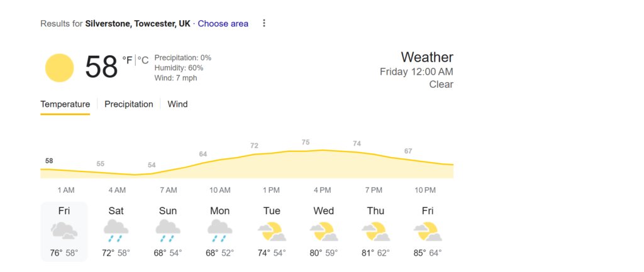The height and width of the screenshot is (272, 644).
Task: Open the three-dot more options menu
Action: 264,23
